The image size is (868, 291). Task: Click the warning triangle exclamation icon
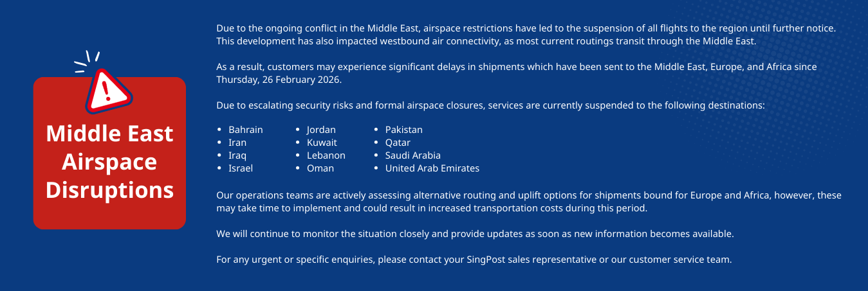tap(107, 91)
